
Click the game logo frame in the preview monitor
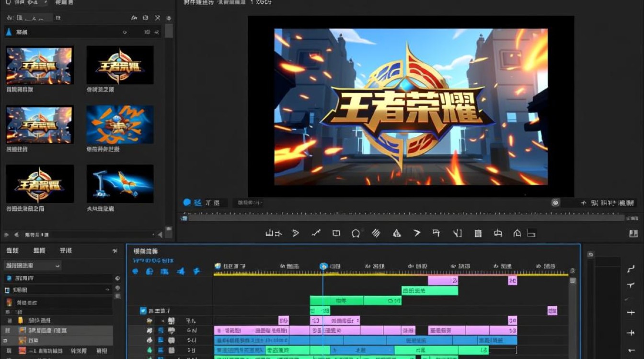411,106
